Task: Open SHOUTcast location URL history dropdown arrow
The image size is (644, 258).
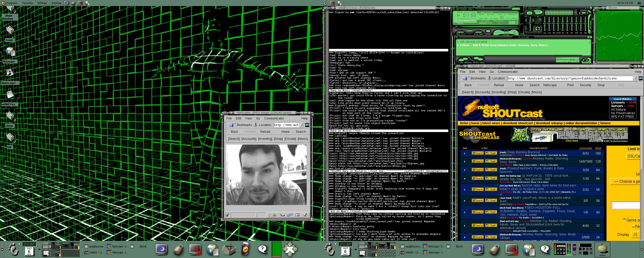Action: [635, 79]
